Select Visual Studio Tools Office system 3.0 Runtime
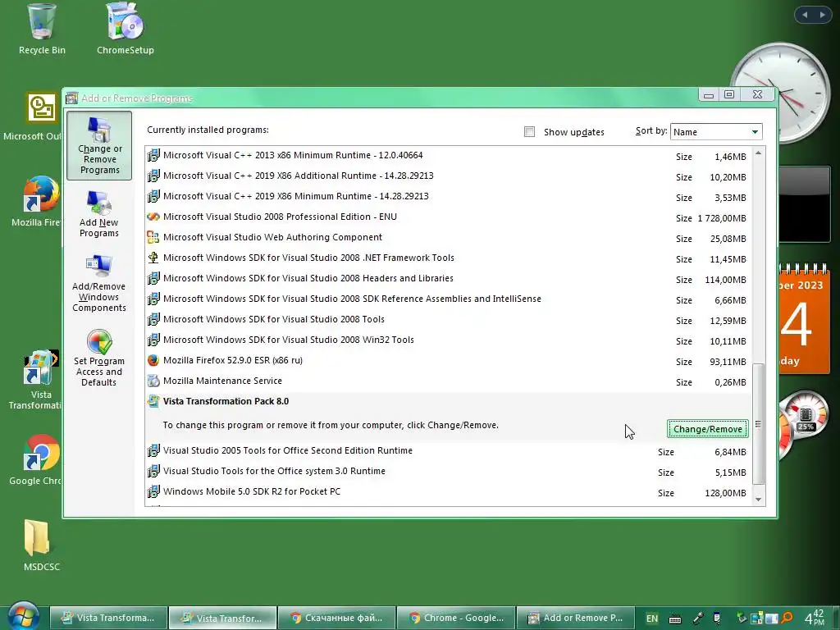 click(x=449, y=472)
